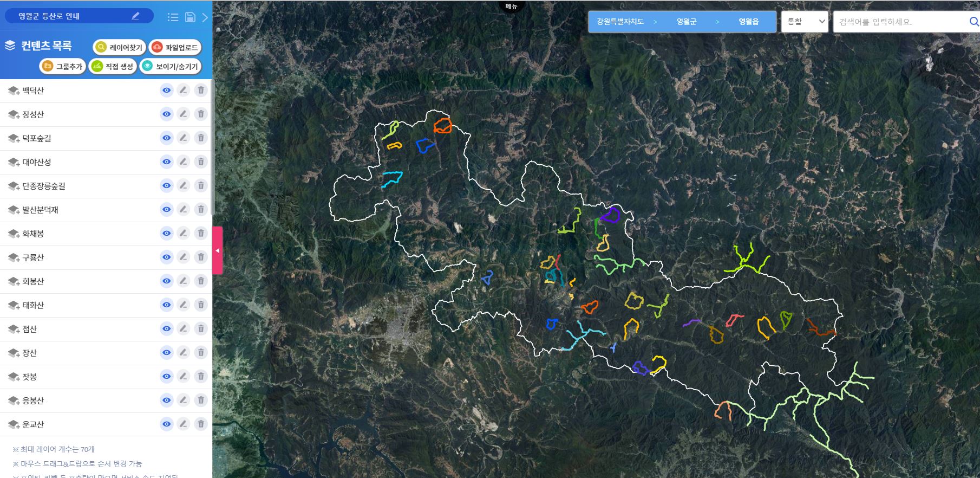980x478 pixels.
Task: Click the trash icon for 태화산
Action: (x=201, y=305)
